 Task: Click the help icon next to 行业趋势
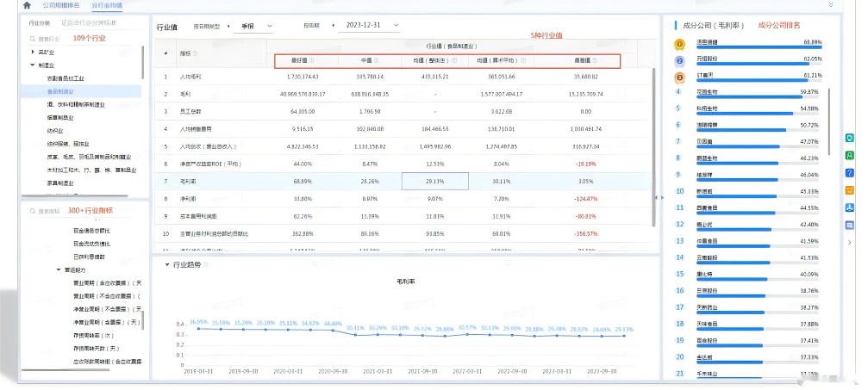point(207,265)
